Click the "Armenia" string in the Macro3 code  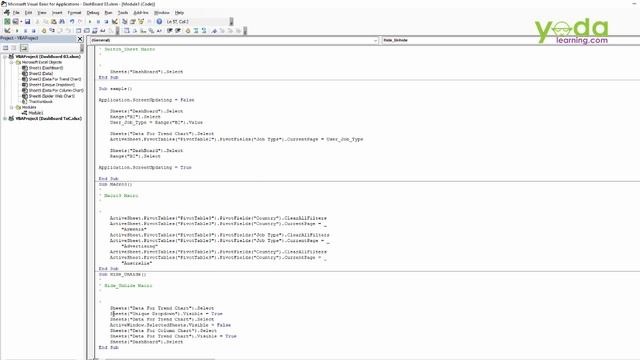134,229
